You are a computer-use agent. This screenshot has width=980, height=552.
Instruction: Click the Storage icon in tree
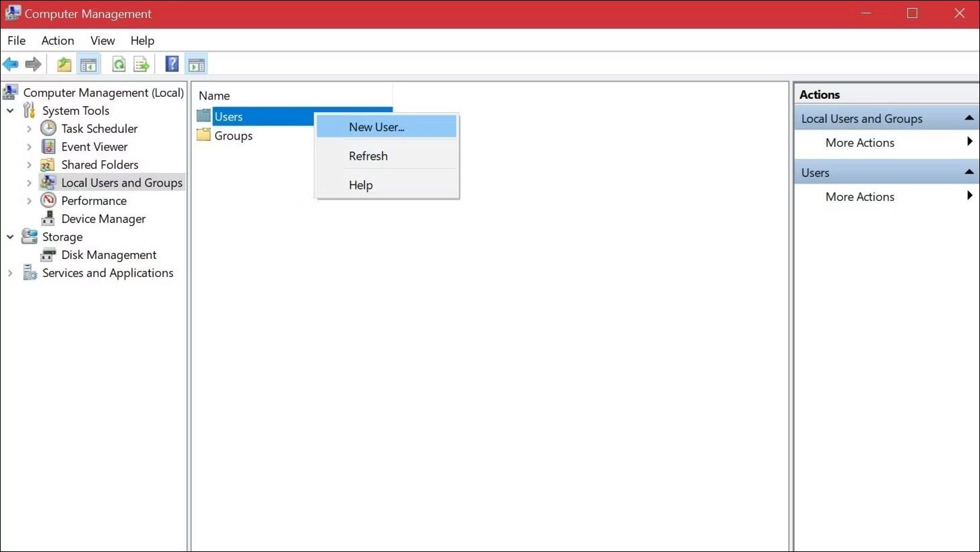(x=29, y=236)
